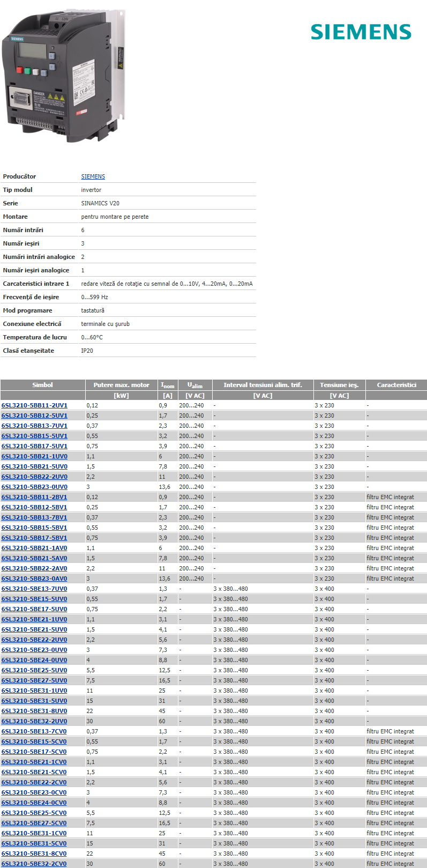This screenshot has width=427, height=868.
Task: Open product link 6SL3210-5BE13-7CV0
Action: tap(34, 731)
